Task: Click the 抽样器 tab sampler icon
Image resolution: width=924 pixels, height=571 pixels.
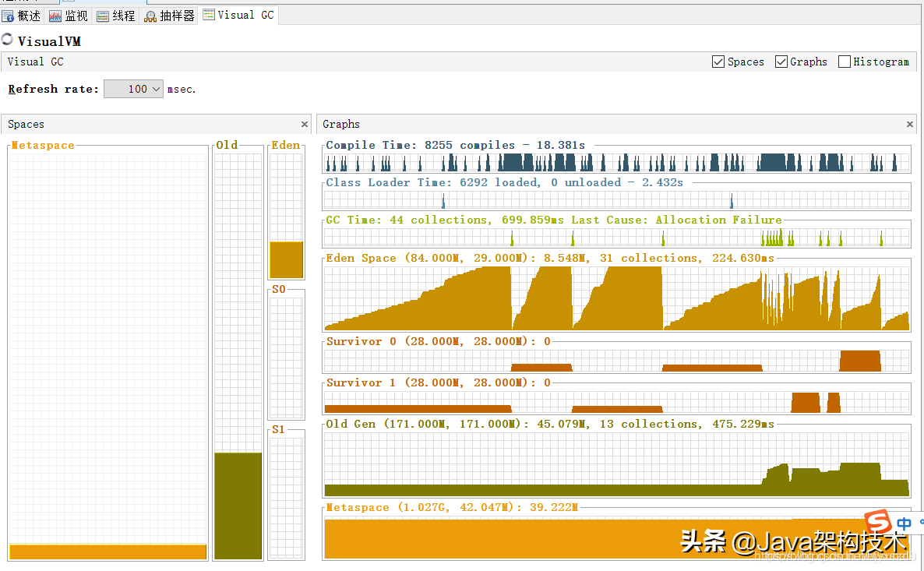Action: pyautogui.click(x=150, y=16)
